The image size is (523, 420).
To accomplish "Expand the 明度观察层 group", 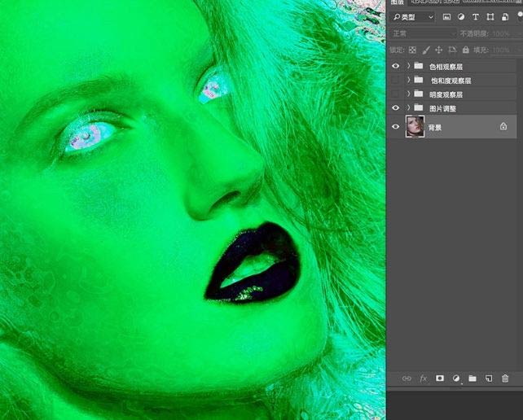I will (408, 94).
